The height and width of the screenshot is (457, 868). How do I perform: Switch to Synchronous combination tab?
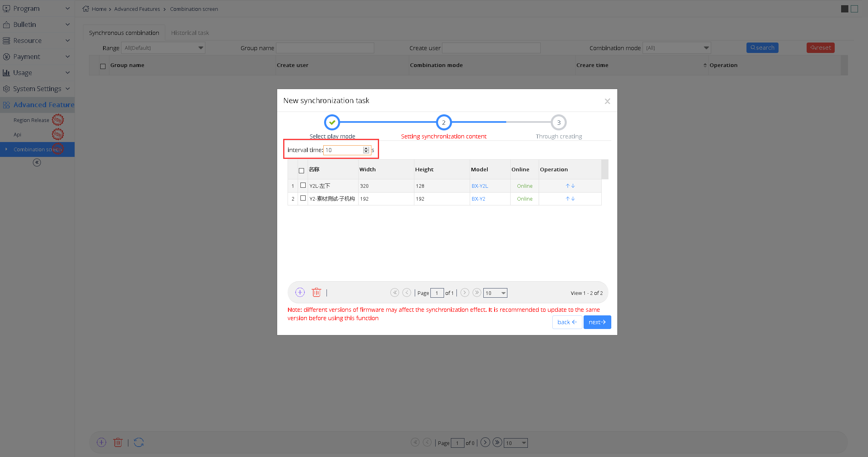point(124,33)
